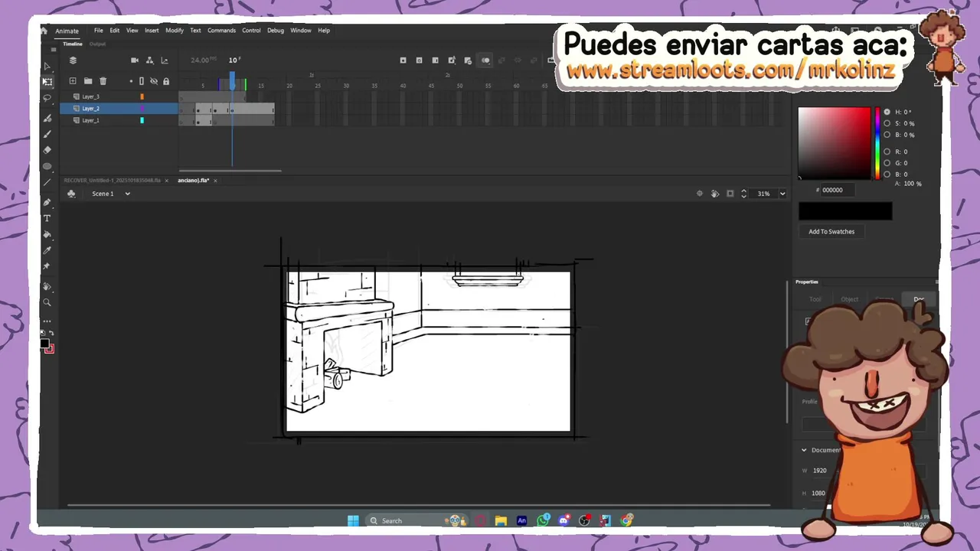Viewport: 980px width, 551px height.
Task: Select the Classic Brush tool
Action: click(47, 134)
